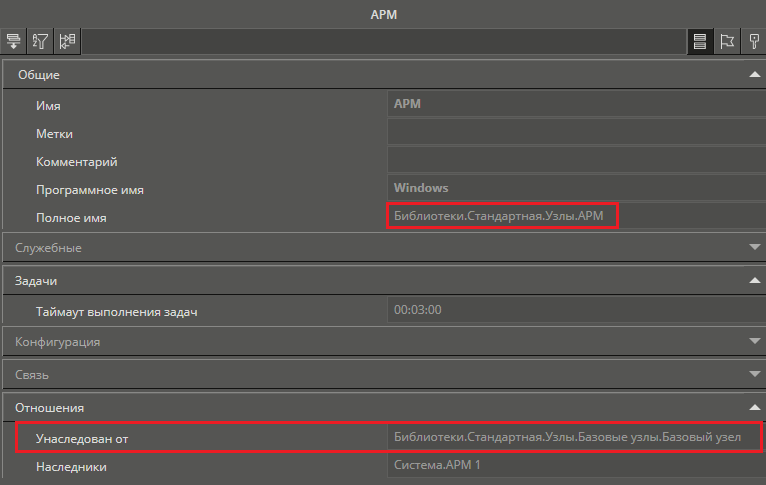
Task: Click the Имя value field
Action: (x=575, y=105)
